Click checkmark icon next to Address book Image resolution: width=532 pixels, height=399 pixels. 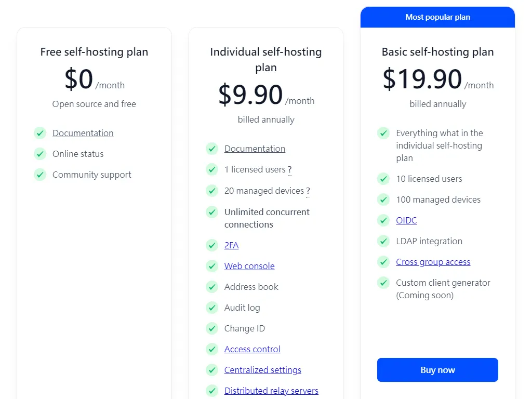212,287
